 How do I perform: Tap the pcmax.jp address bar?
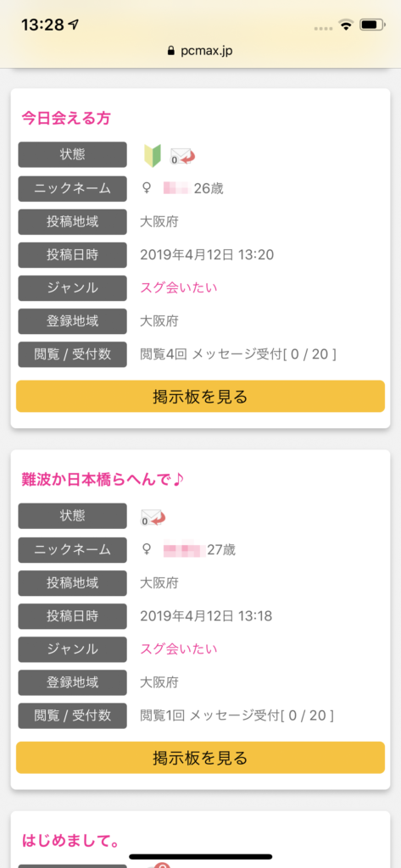(x=200, y=51)
